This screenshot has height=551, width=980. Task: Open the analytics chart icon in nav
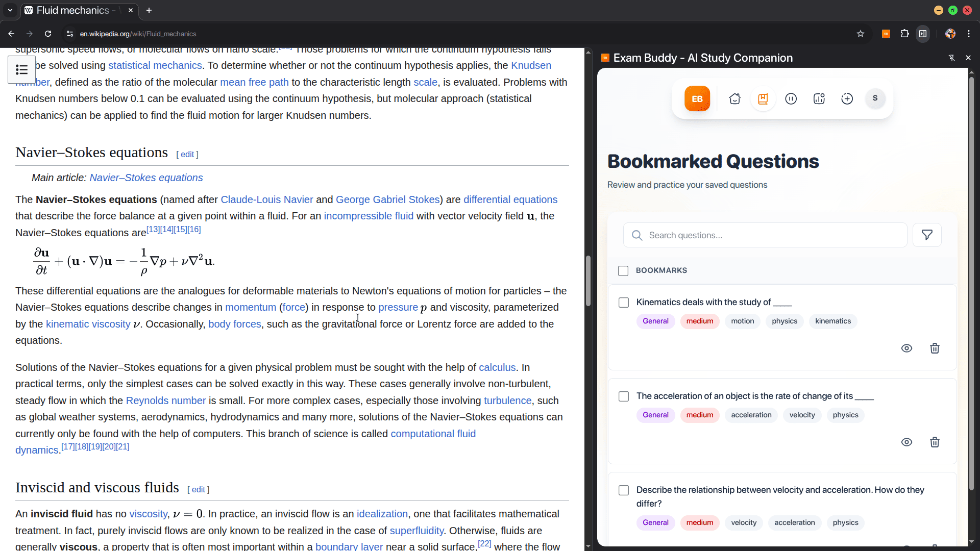(819, 99)
